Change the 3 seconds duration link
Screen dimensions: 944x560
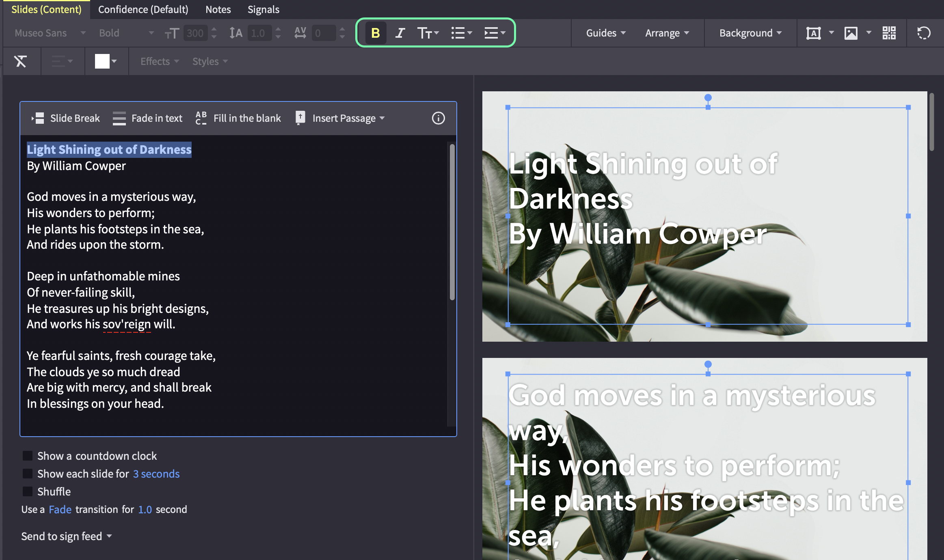[x=156, y=474]
